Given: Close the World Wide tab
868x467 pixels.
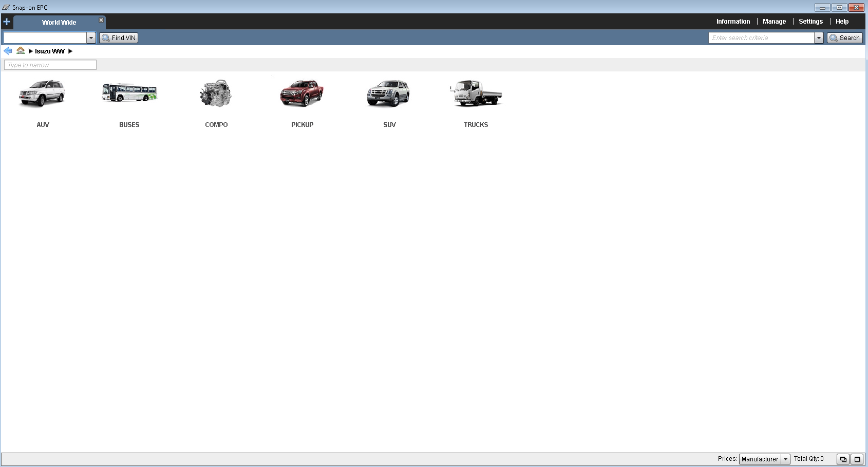Looking at the screenshot, I should (x=101, y=20).
